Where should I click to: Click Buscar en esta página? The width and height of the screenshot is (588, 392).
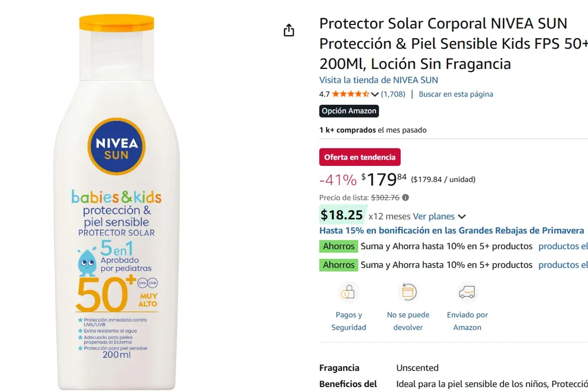[x=456, y=93]
